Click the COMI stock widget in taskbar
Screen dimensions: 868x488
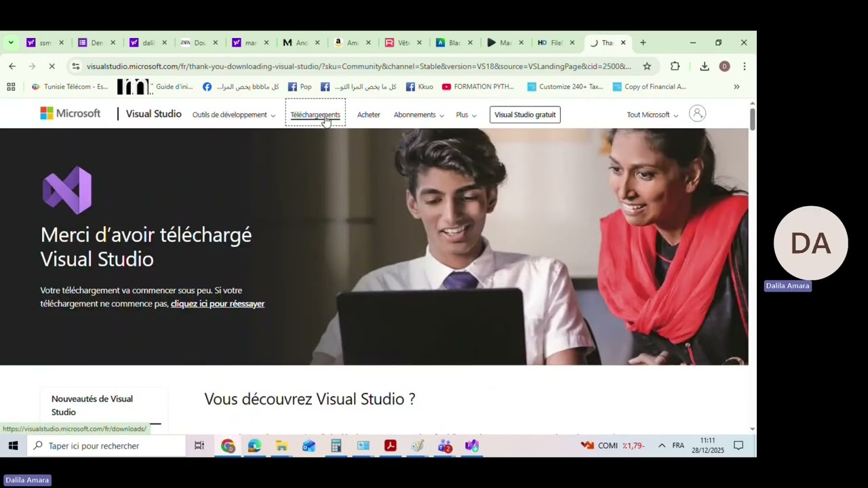click(x=613, y=446)
